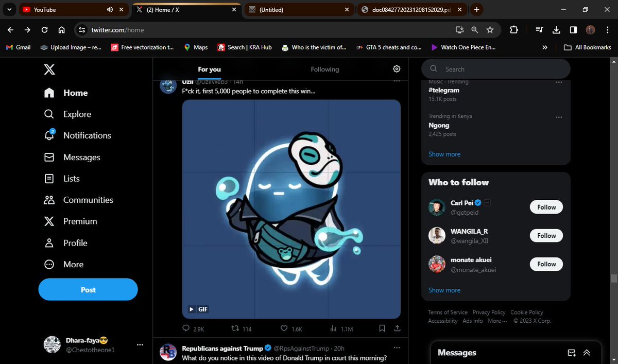Open the Cookie Policy link
The height and width of the screenshot is (364, 618).
point(527,312)
